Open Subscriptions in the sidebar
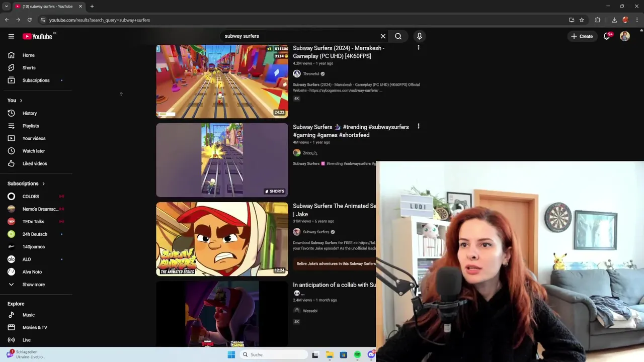 tap(36, 80)
